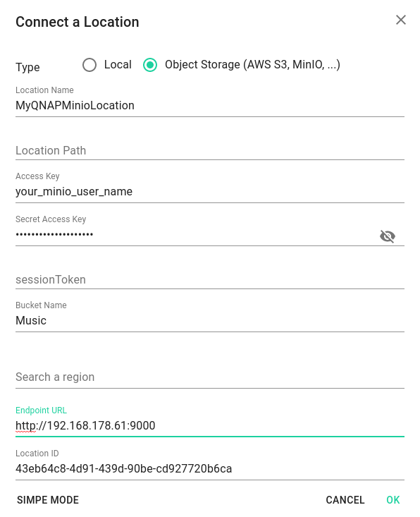
Task: Open the Search a region dropdown
Action: [210, 377]
